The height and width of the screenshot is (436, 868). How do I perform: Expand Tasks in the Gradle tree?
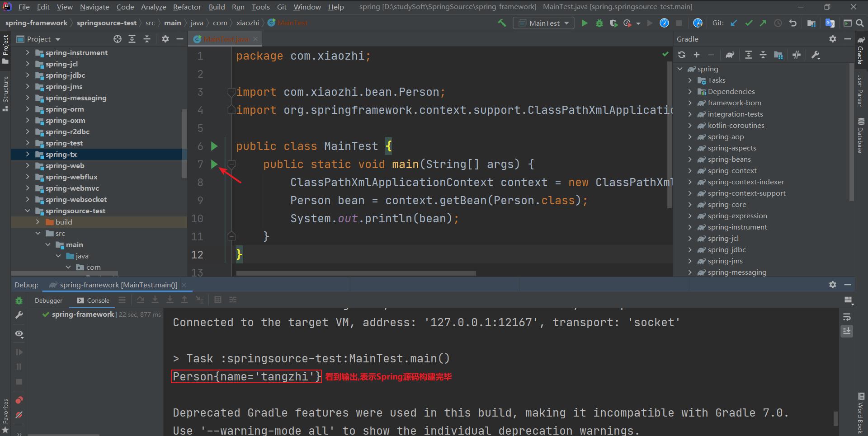tap(690, 80)
